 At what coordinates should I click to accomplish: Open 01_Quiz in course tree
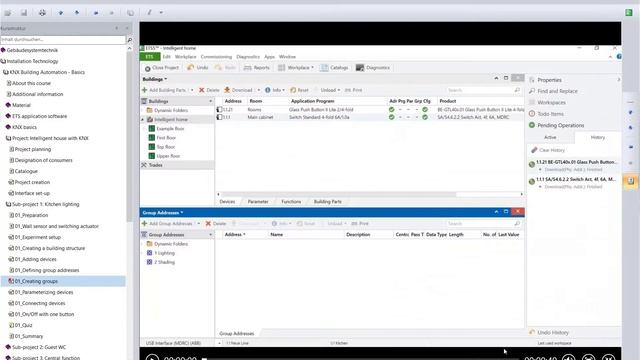point(23,325)
